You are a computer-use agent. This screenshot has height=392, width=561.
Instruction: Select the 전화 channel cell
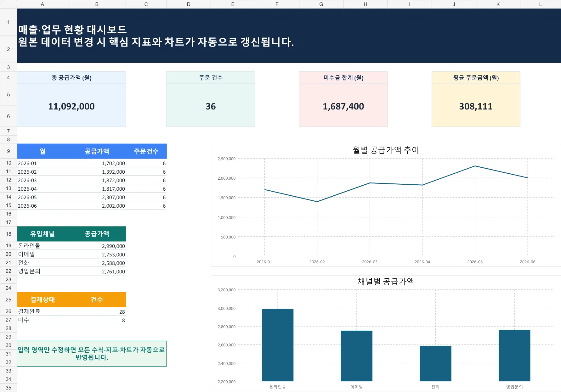point(42,263)
